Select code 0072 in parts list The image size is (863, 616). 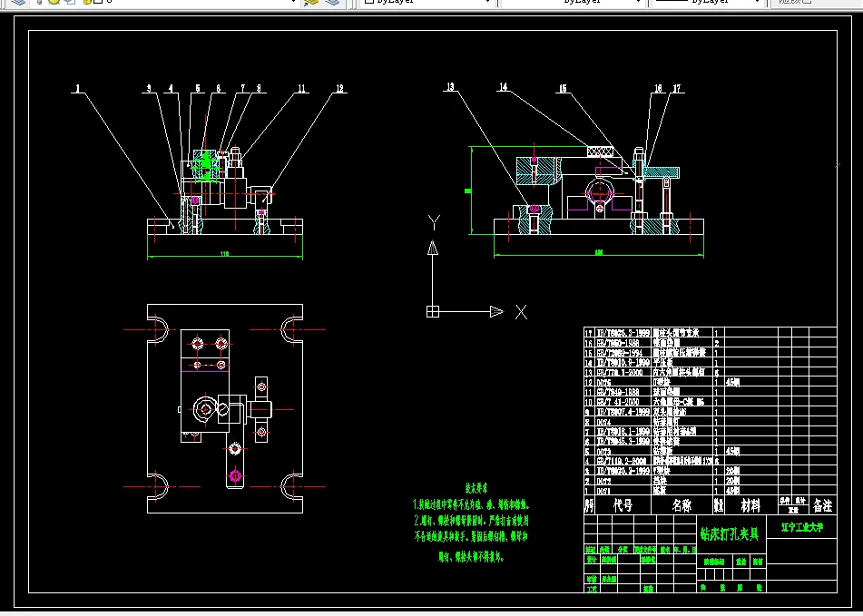(x=603, y=481)
